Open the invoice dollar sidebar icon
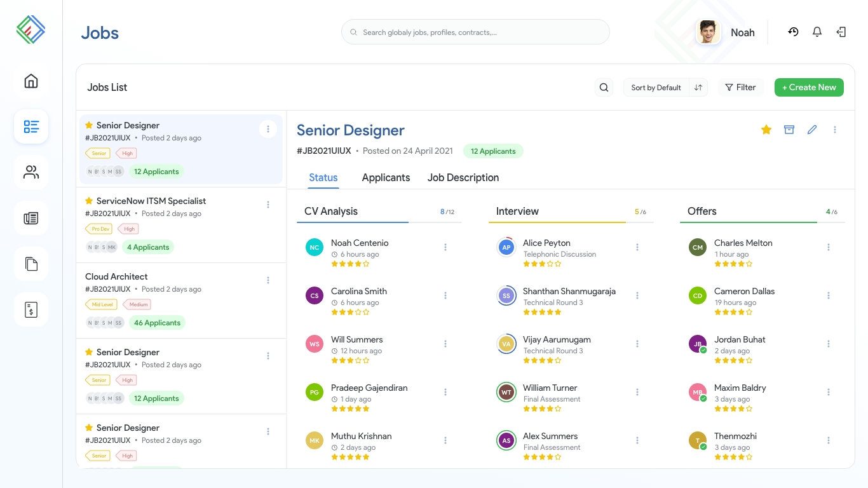Image resolution: width=868 pixels, height=488 pixels. (x=31, y=309)
